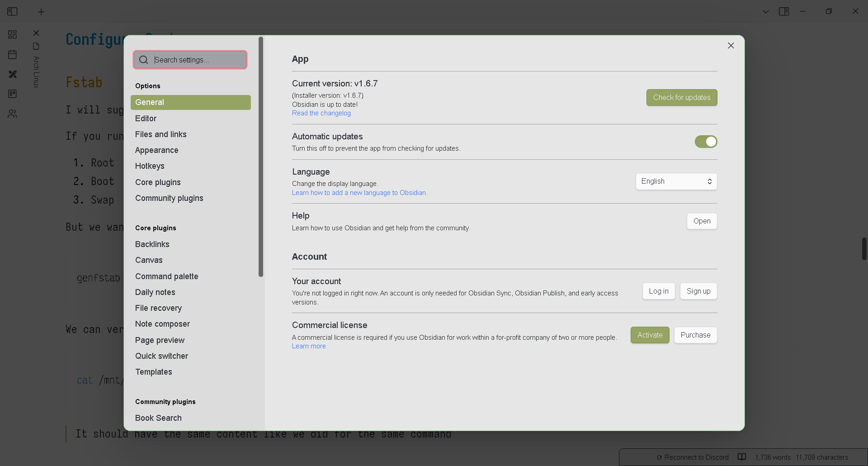Click the 1,736 words status entry
The height and width of the screenshot is (466, 868).
click(773, 457)
